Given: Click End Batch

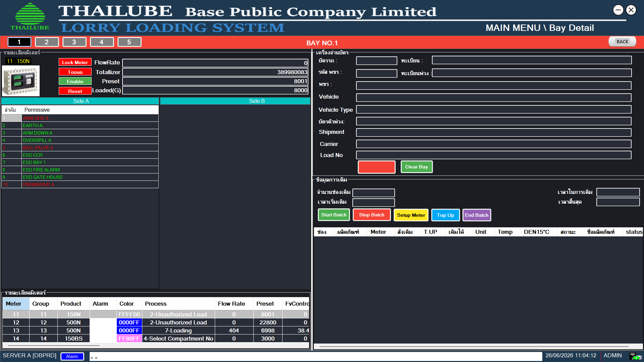Looking at the screenshot, I should [477, 215].
